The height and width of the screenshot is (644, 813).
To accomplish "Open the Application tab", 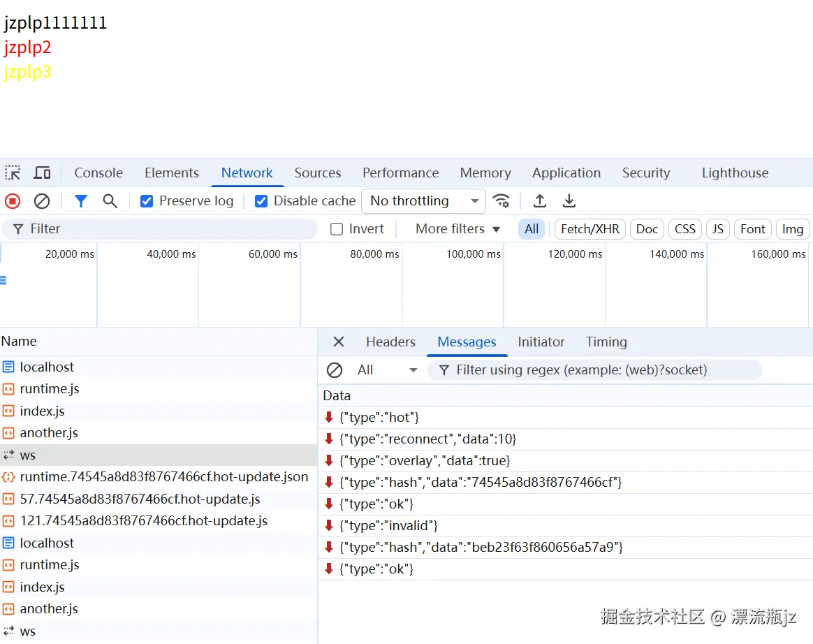I will [x=566, y=173].
